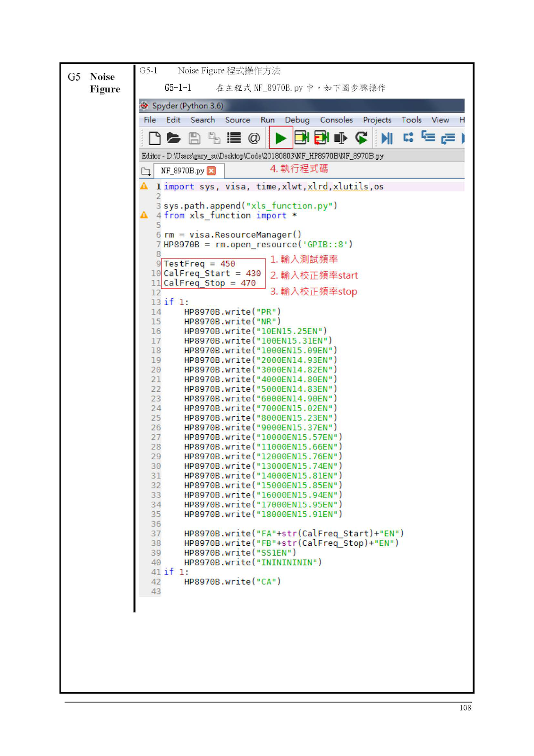
Task: Open the File menu
Action: tap(150, 120)
